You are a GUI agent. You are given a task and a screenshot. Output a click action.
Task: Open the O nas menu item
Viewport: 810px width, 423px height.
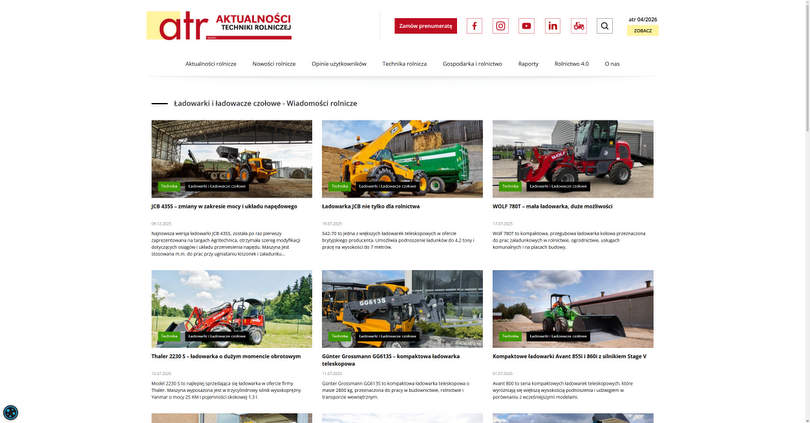point(612,64)
